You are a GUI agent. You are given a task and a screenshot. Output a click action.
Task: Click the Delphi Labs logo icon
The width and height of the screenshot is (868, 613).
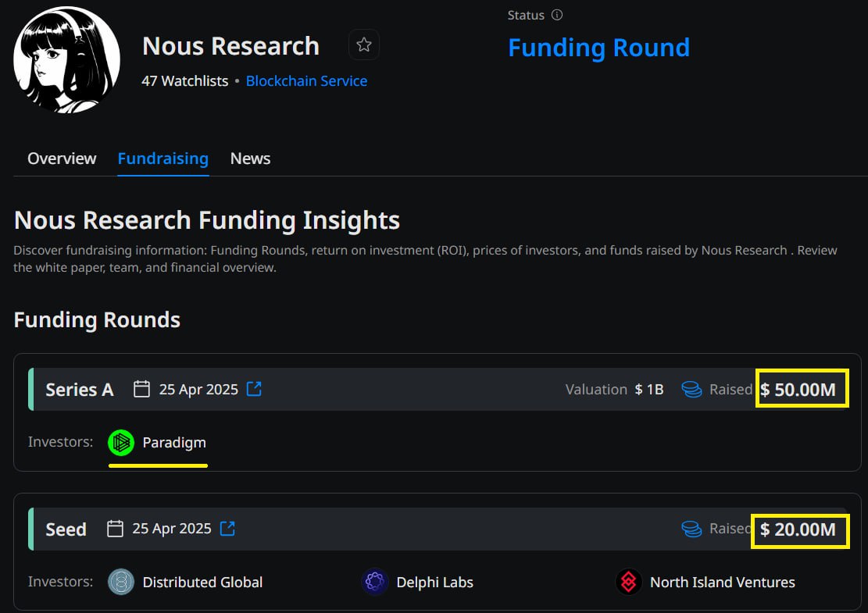point(375,583)
